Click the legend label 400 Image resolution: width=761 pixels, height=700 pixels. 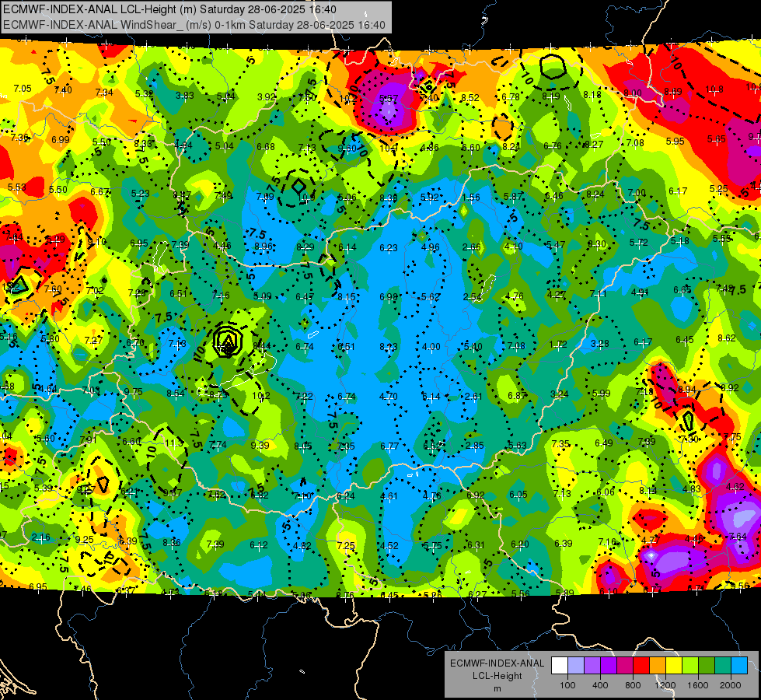pos(600,685)
